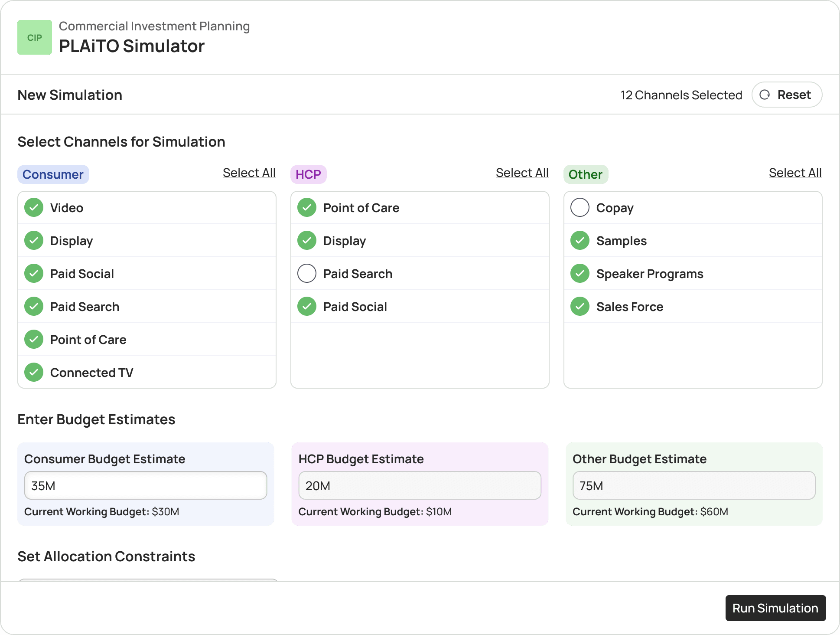Click the Consumer category pill
This screenshot has height=635, width=840.
click(53, 174)
